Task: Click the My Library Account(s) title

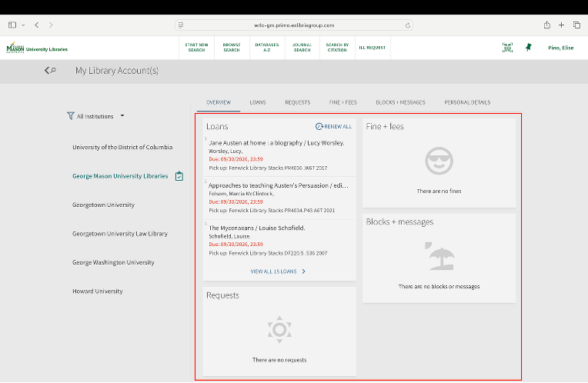Action: (117, 71)
